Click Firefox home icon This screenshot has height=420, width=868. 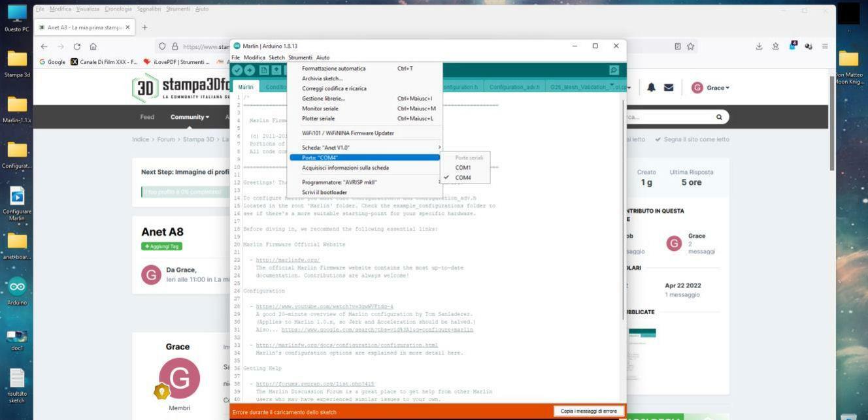[93, 46]
